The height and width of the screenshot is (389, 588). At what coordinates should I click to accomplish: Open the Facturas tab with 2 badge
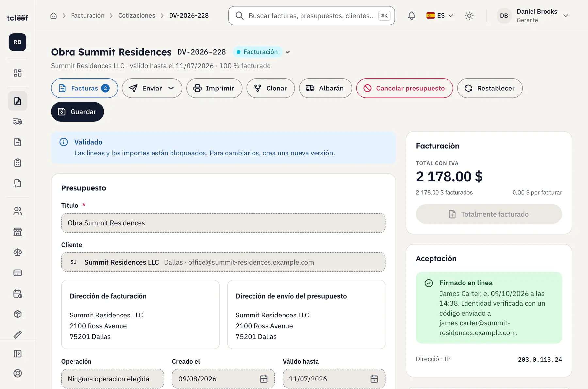(85, 88)
